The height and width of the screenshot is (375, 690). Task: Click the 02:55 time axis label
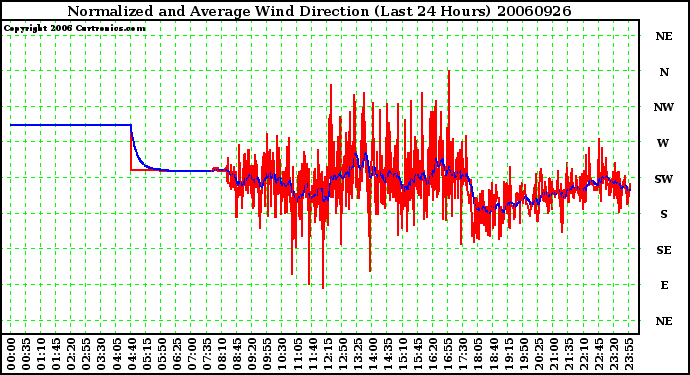pyautogui.click(x=86, y=354)
